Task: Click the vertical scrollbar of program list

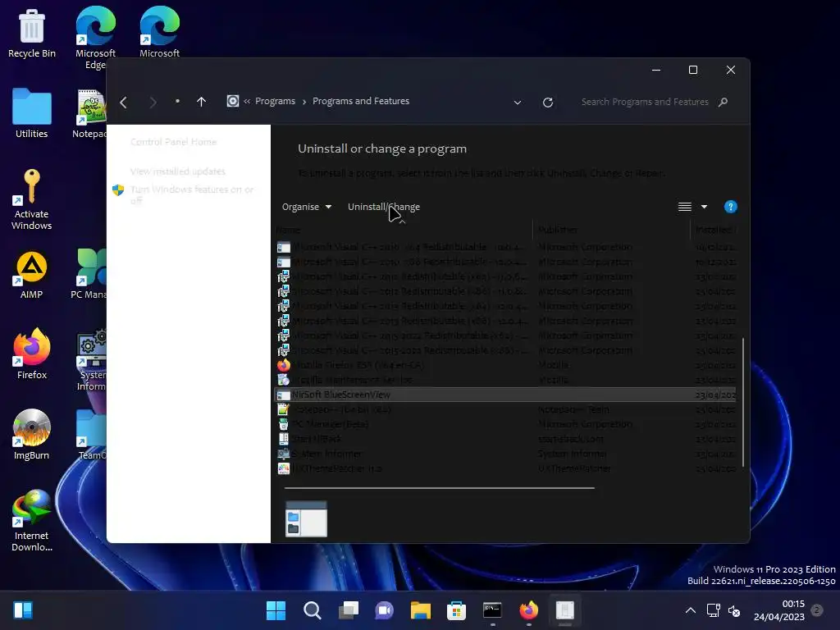Action: [743, 402]
